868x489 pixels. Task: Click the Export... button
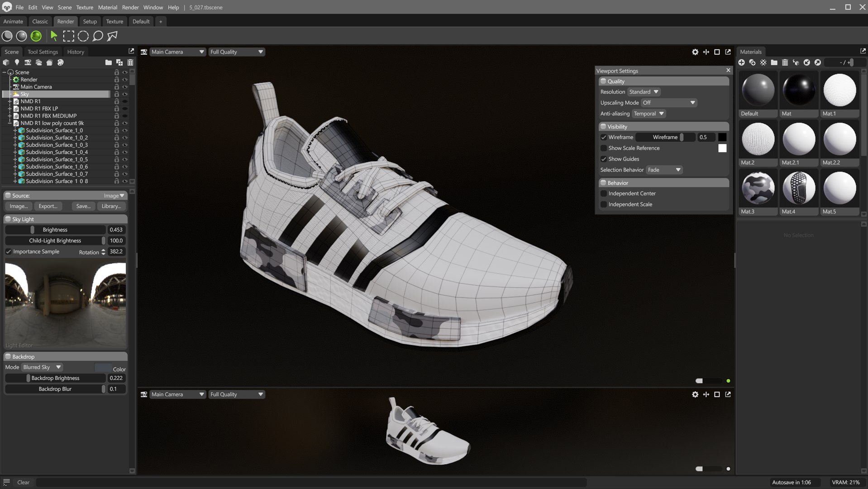[x=48, y=206]
